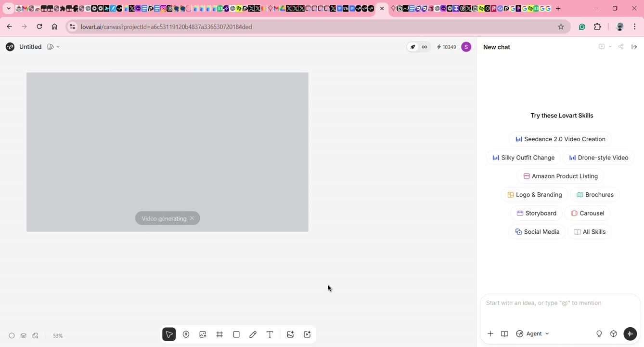
Task: Toggle the lightbulb thinking mode
Action: pyautogui.click(x=599, y=334)
